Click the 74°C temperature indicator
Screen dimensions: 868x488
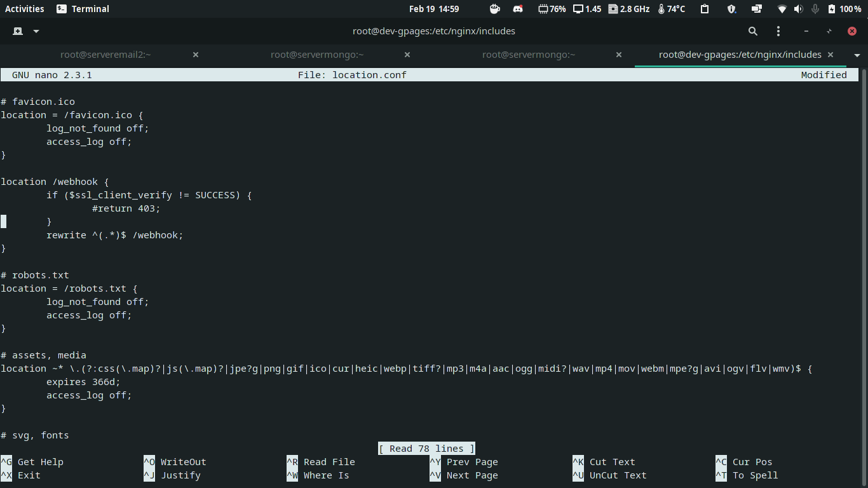pos(672,9)
